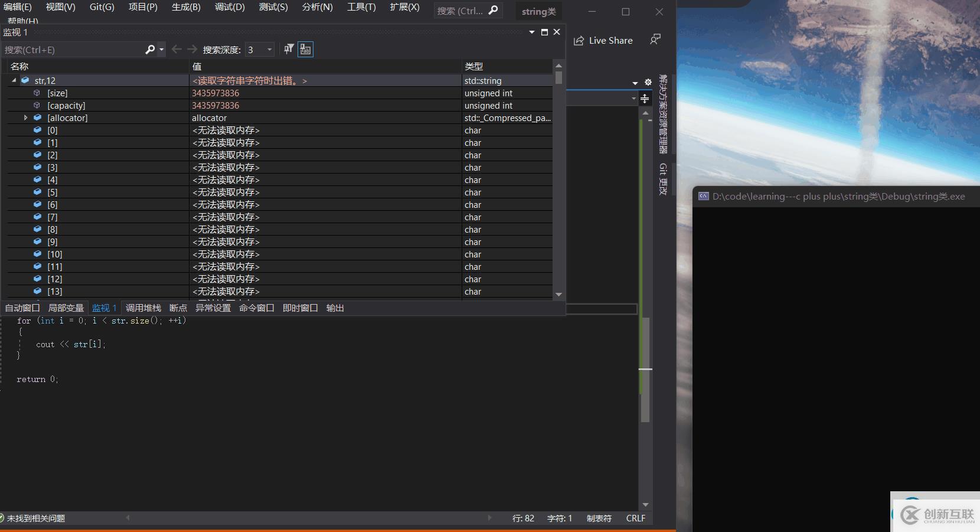
Task: Click the watch list scroll down arrow
Action: point(558,294)
